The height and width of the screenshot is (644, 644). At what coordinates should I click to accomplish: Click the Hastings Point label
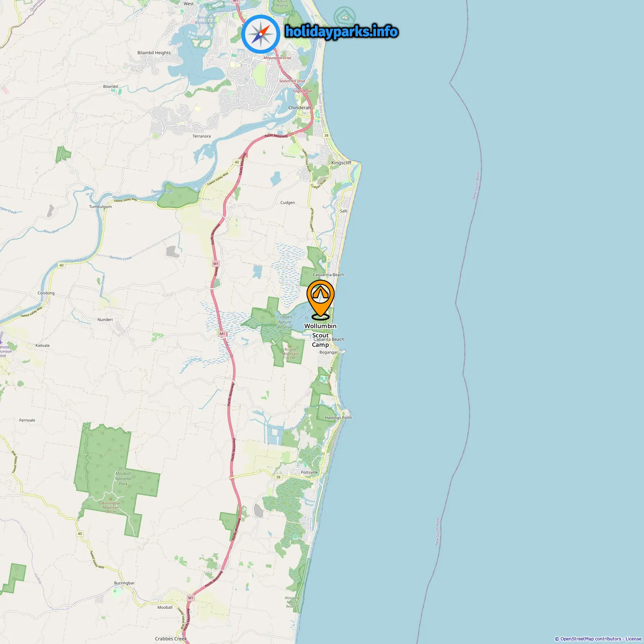[338, 418]
